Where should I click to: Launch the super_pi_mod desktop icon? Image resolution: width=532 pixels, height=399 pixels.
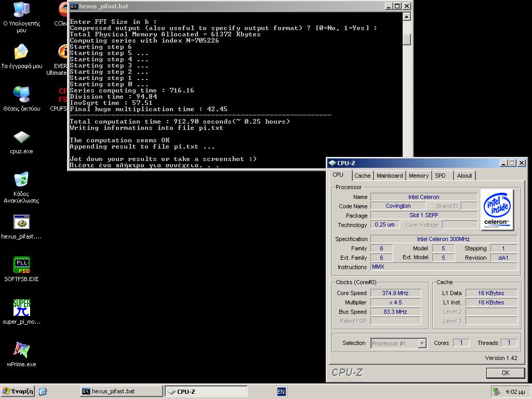(x=21, y=308)
